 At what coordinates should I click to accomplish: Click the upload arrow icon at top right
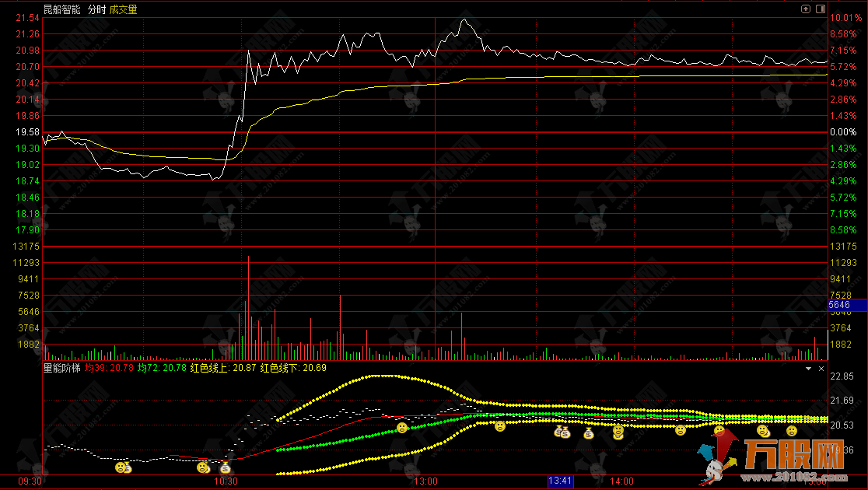click(805, 9)
